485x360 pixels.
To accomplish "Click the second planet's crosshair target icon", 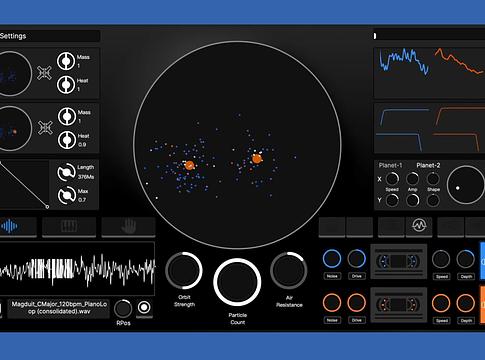I will point(45,128).
